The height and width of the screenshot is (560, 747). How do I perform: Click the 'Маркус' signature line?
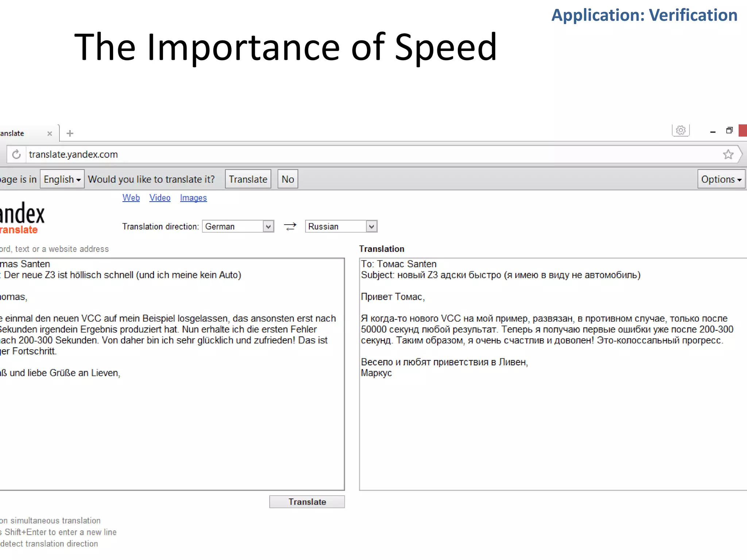[376, 373]
